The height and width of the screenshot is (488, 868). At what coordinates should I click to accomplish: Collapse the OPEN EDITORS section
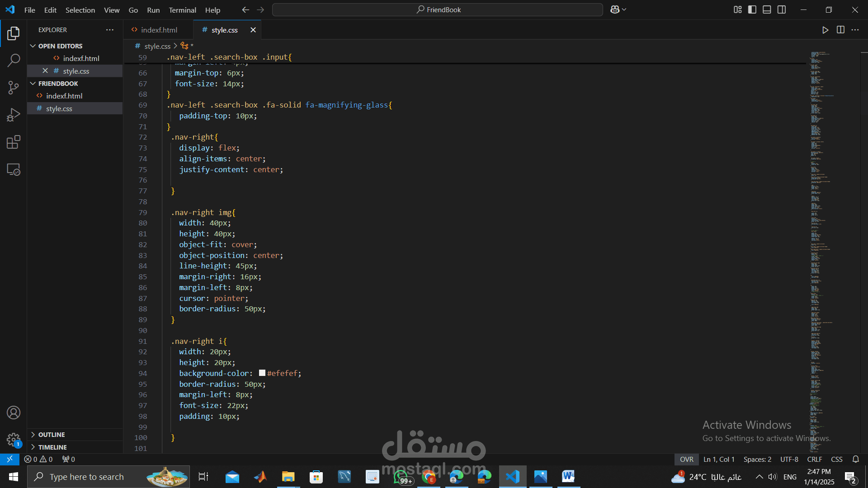tap(60, 46)
